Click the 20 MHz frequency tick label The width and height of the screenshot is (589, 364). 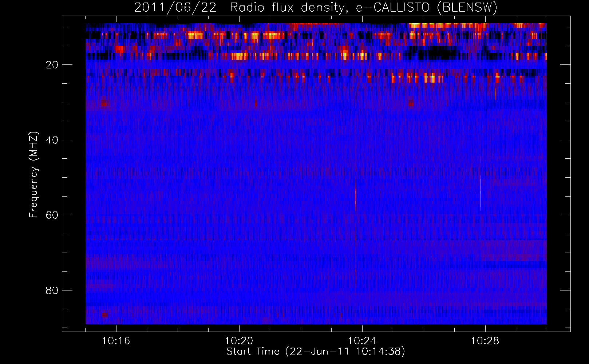(52, 65)
